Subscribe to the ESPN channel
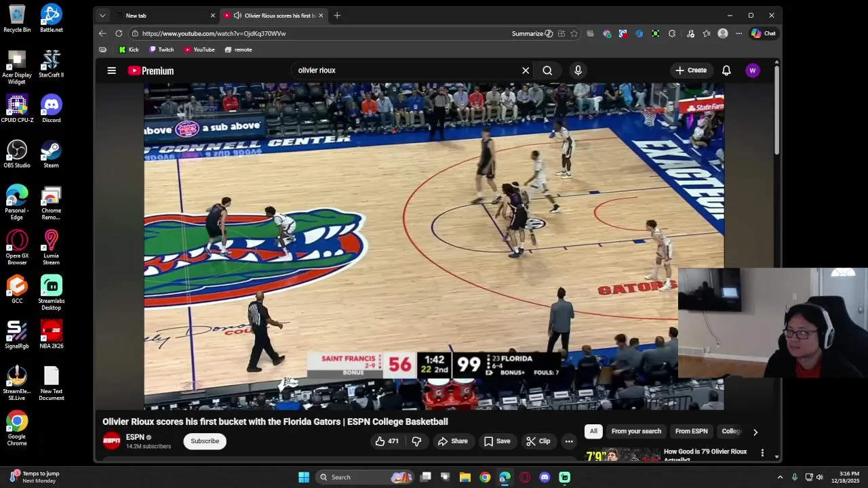 205,441
